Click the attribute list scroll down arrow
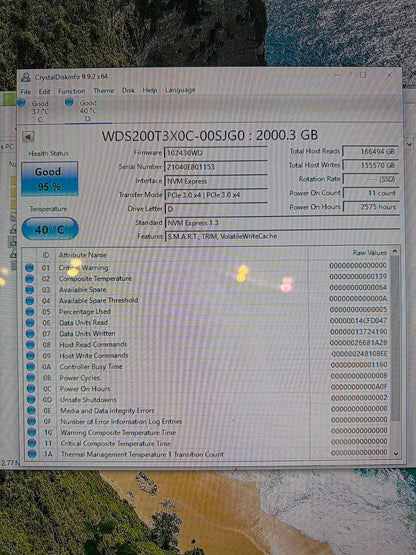Image resolution: width=416 pixels, height=555 pixels. [396, 453]
